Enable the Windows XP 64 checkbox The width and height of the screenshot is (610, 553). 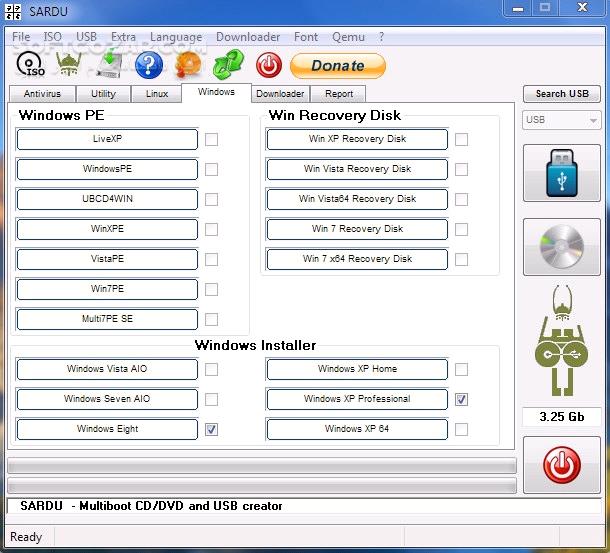click(x=461, y=429)
